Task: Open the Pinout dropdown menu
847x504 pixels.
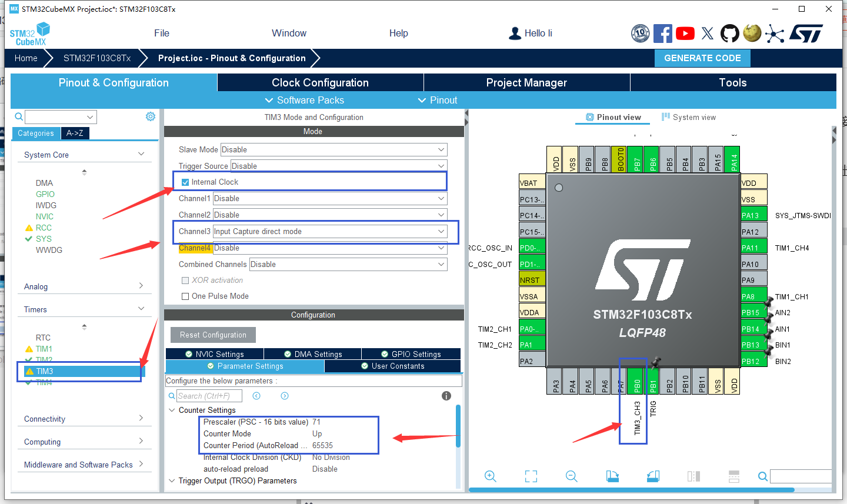Action: (x=438, y=101)
